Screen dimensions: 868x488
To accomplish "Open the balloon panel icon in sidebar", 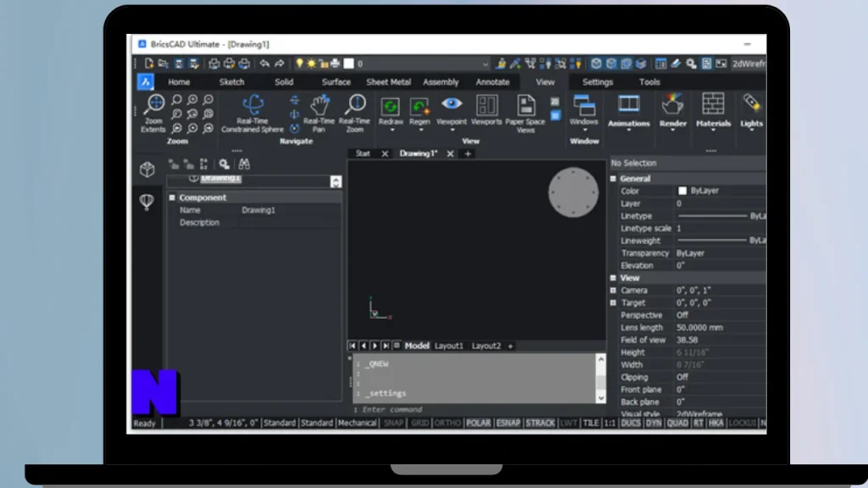I will [x=147, y=201].
